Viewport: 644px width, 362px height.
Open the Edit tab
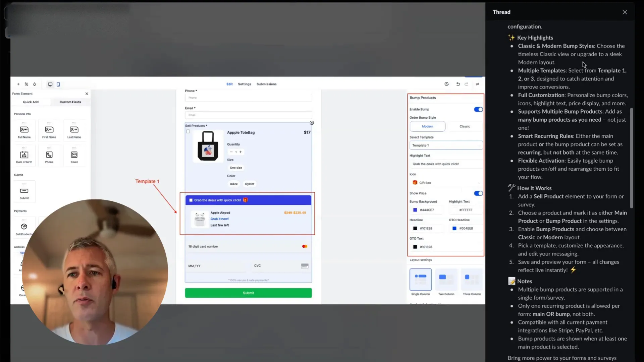pos(229,84)
